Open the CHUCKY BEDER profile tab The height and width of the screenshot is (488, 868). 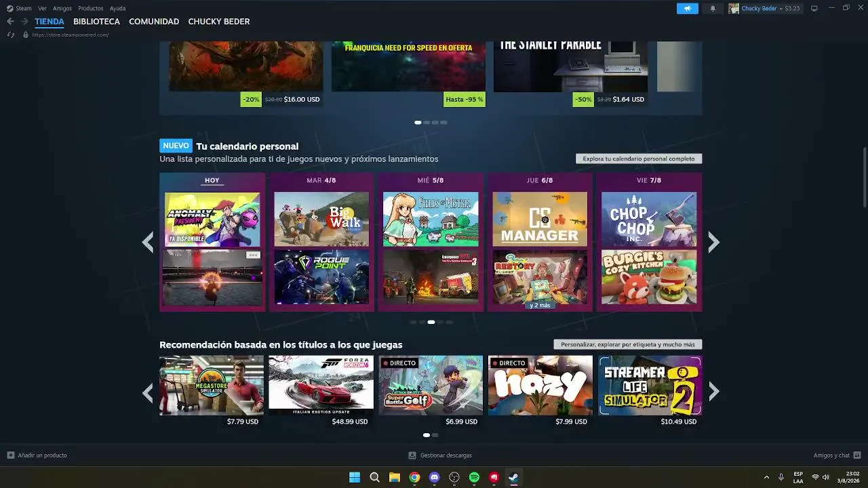click(x=219, y=22)
